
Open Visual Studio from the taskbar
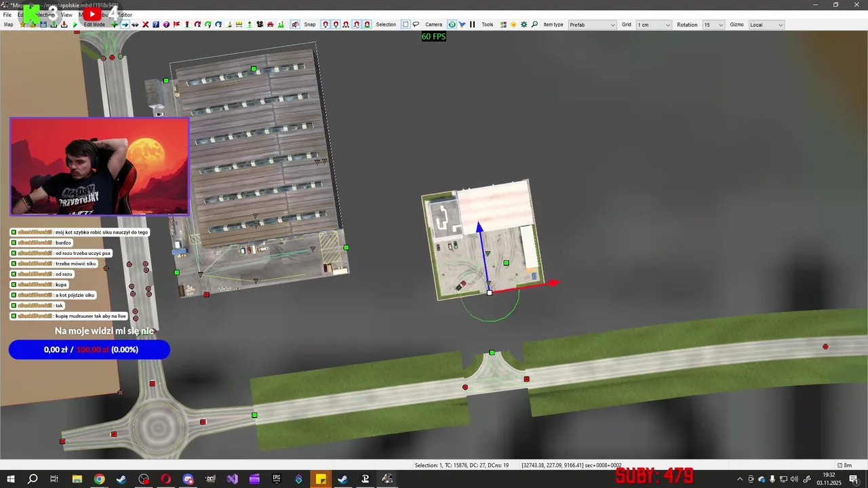pos(233,479)
